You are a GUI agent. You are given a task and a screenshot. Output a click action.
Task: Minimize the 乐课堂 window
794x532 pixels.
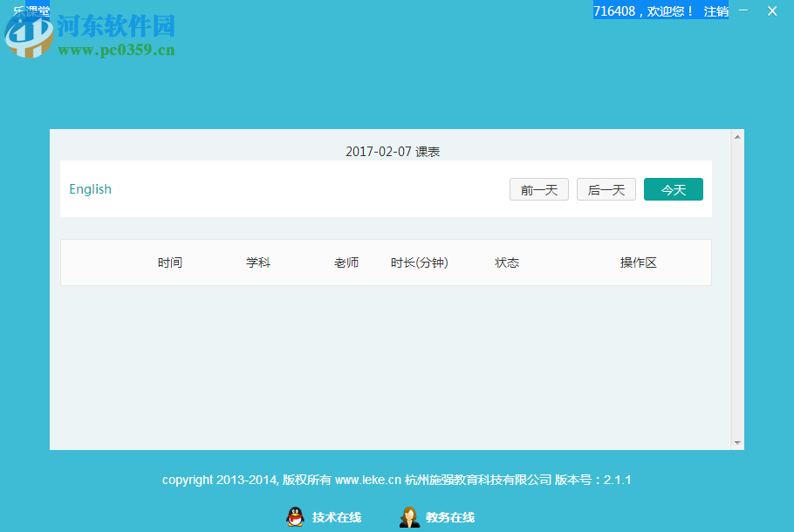tap(743, 10)
